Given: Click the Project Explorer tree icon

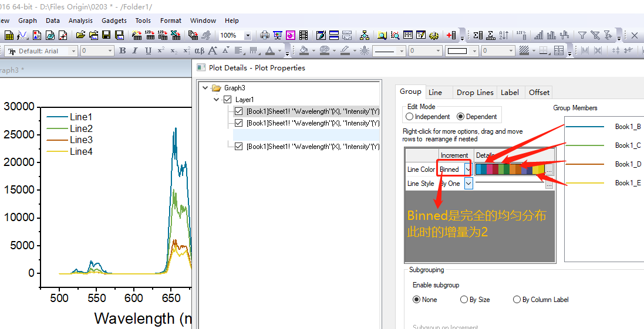Looking at the screenshot, I should pos(365,35).
